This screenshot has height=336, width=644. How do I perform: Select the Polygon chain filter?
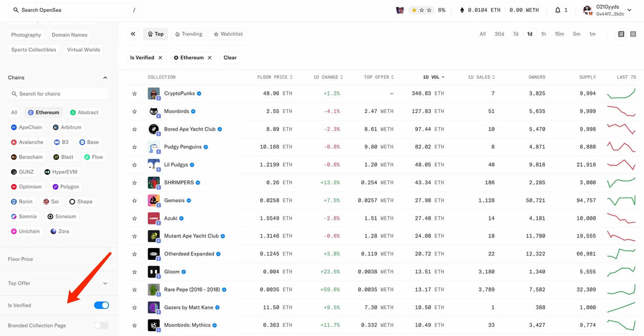tap(65, 186)
